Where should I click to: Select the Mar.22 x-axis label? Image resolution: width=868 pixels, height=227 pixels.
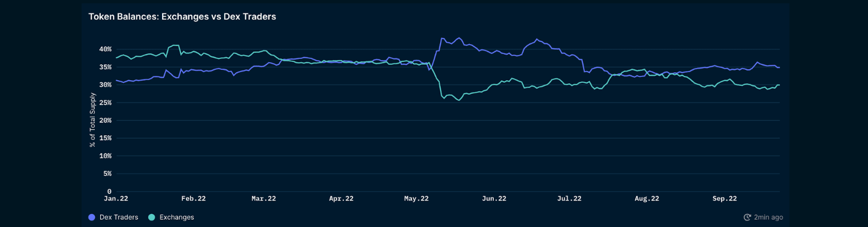click(x=263, y=199)
